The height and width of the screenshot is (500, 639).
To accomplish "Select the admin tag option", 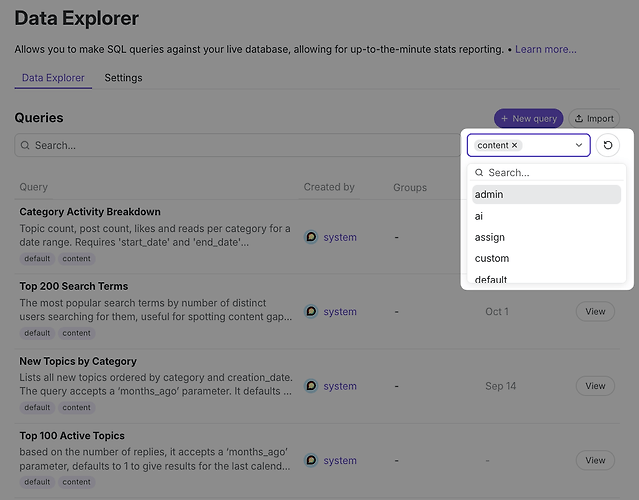I will coord(546,194).
